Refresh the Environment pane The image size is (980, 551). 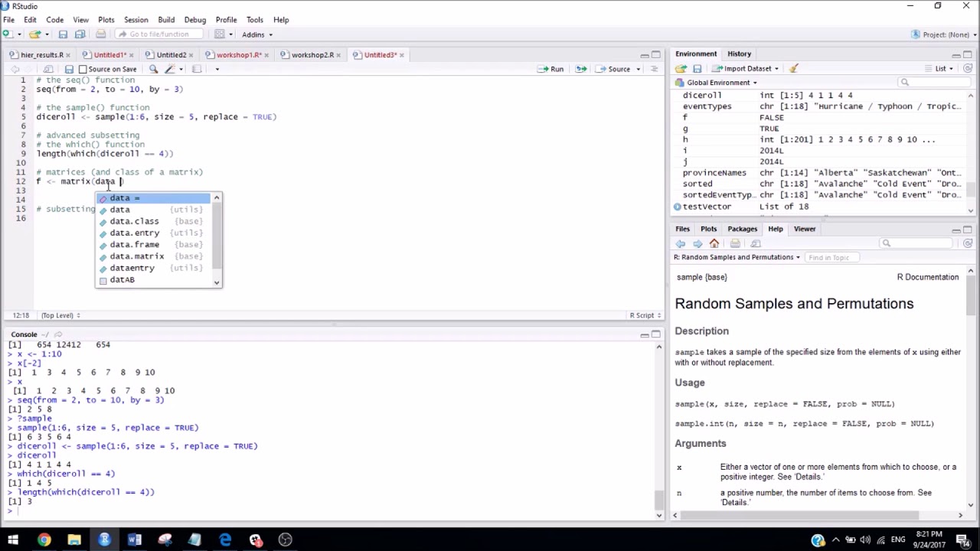(x=968, y=69)
